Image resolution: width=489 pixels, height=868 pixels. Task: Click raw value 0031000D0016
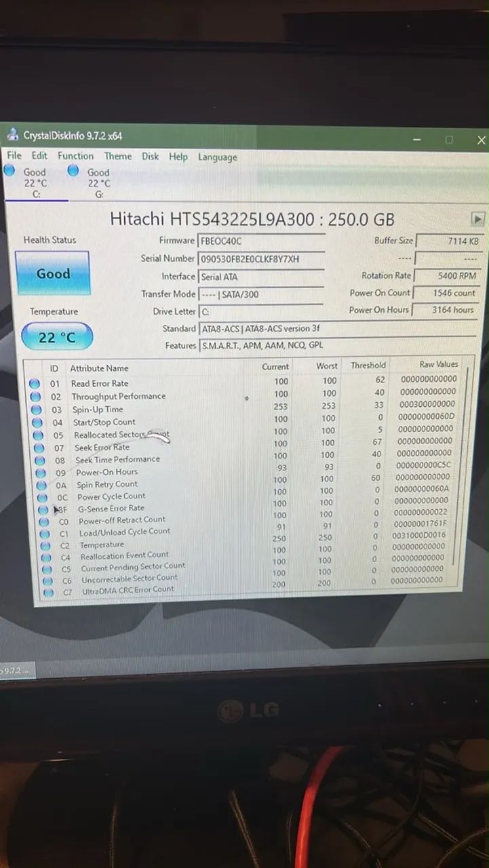pyautogui.click(x=420, y=536)
